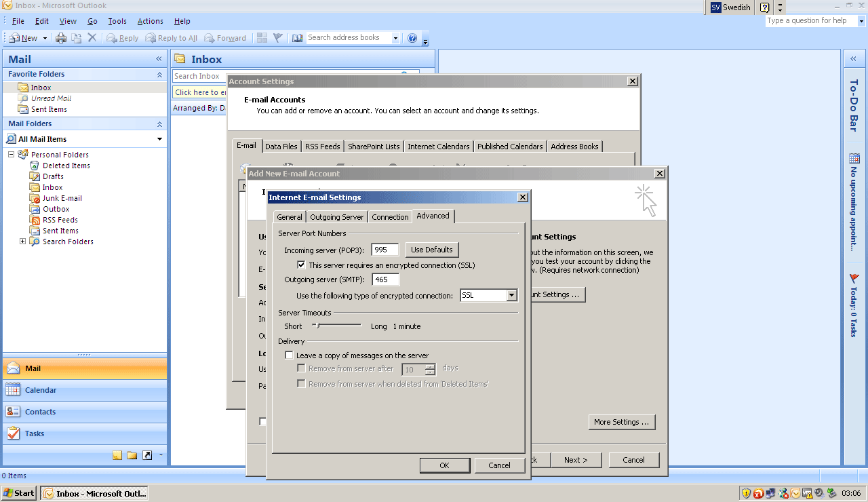Collapse the Mail Folders section
This screenshot has height=502, width=868.
159,124
